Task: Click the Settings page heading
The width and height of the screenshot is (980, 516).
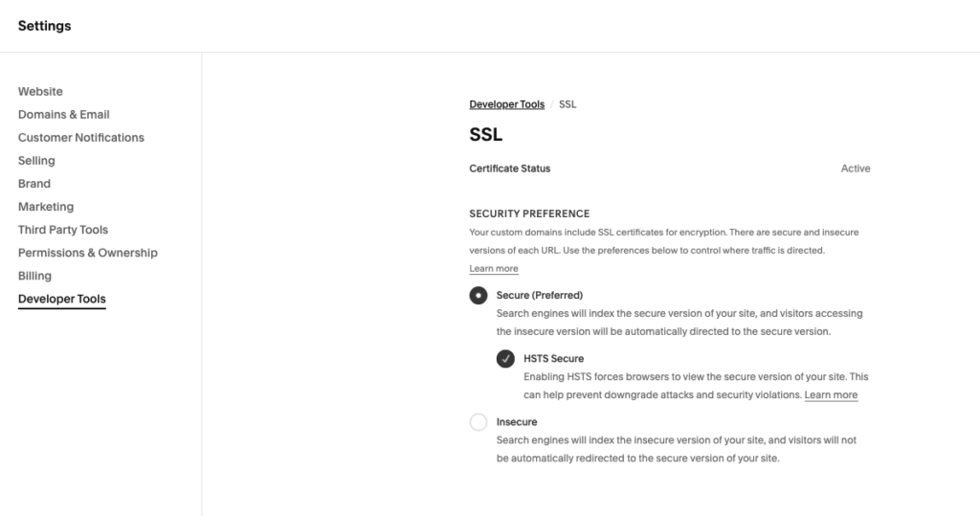Action: pyautogui.click(x=44, y=26)
